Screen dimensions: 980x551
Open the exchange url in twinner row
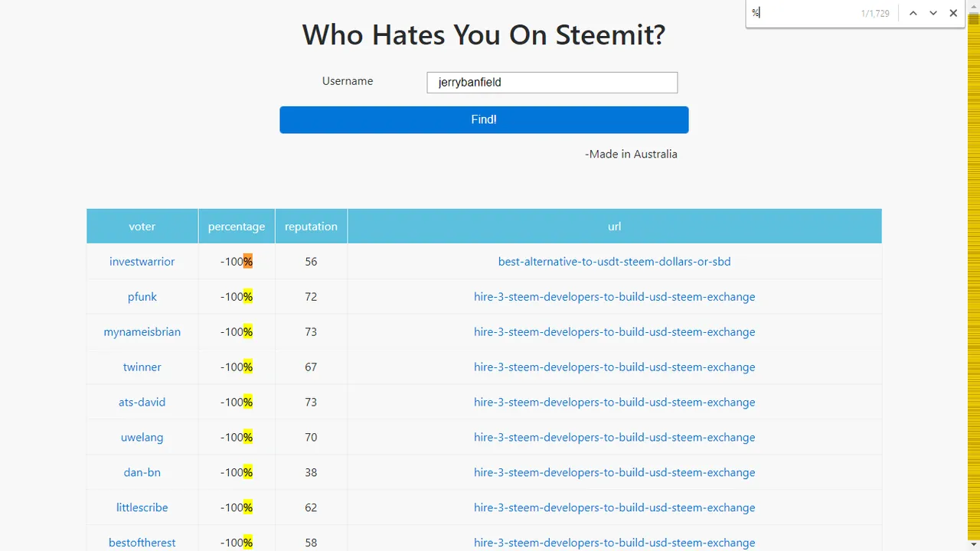coord(615,367)
